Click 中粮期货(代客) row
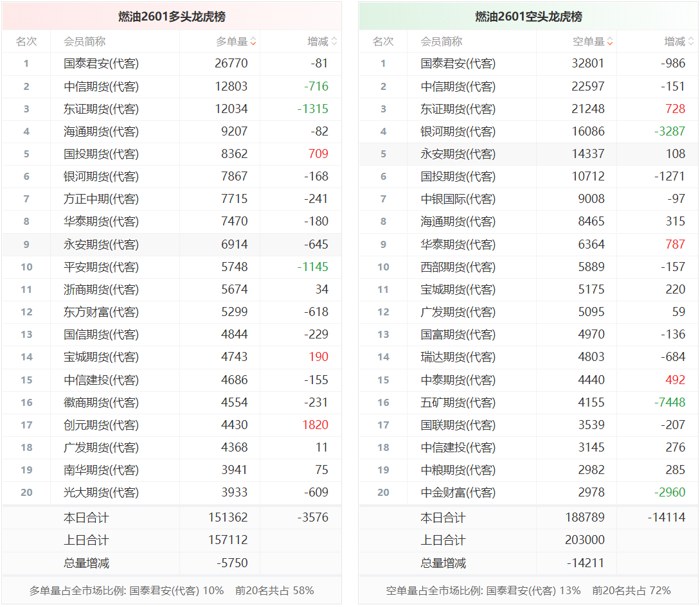 (528, 470)
